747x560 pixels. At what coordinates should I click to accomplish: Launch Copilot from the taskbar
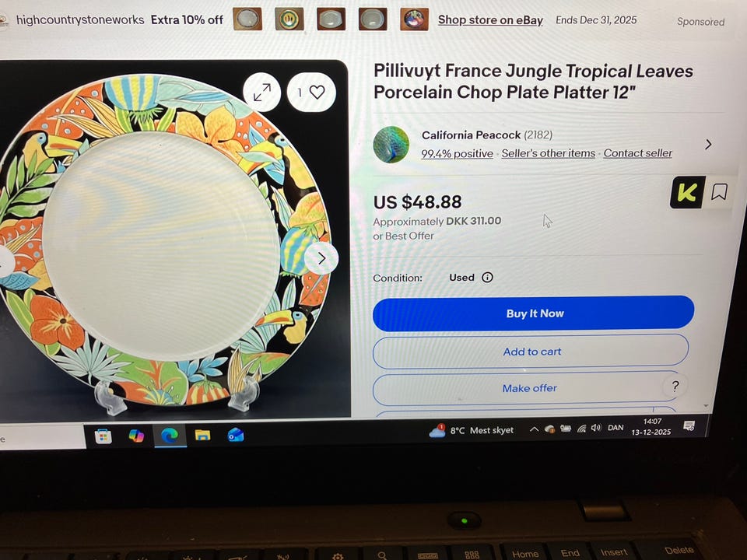tap(137, 436)
